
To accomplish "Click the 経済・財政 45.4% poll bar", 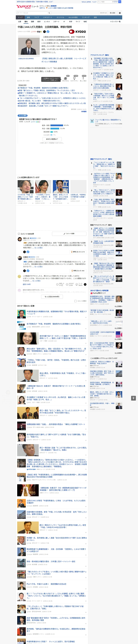I will click(x=57, y=125).
